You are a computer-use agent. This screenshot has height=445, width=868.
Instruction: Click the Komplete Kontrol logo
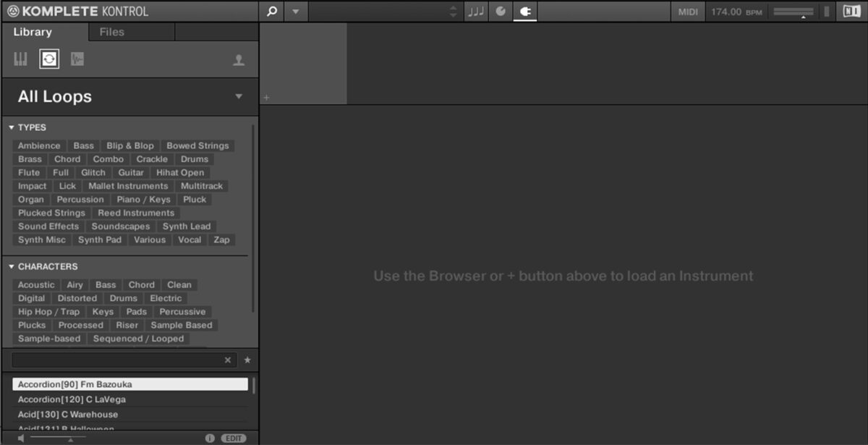coord(77,12)
